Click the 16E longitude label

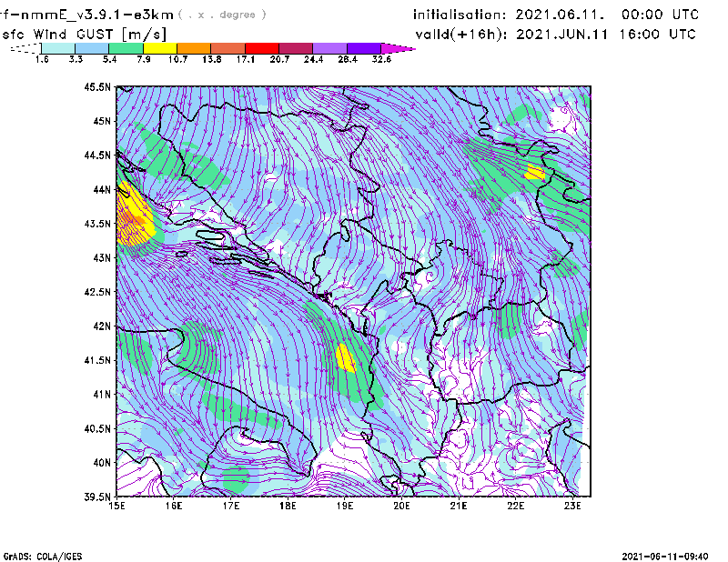[174, 506]
